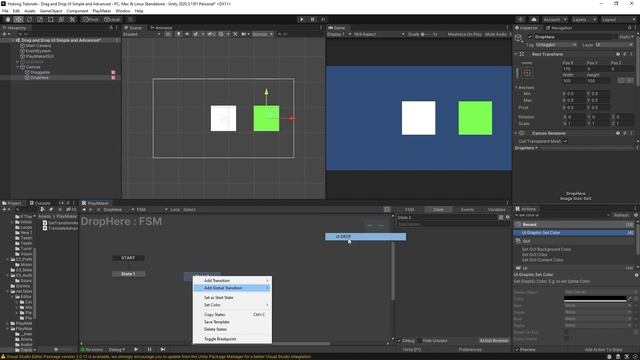Viewport: 640px width, 360px height.
Task: Select the Scale tool in toolbar
Action: click(x=40, y=19)
